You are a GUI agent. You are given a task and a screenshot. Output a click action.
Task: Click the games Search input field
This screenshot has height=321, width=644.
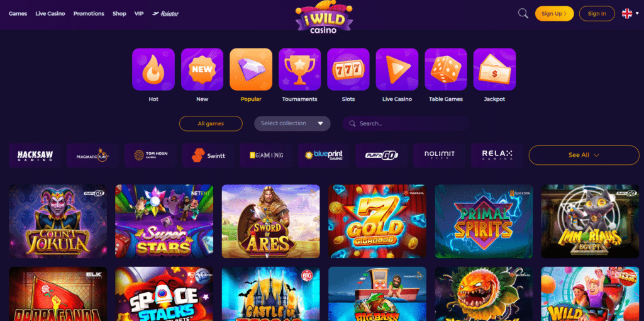[406, 123]
